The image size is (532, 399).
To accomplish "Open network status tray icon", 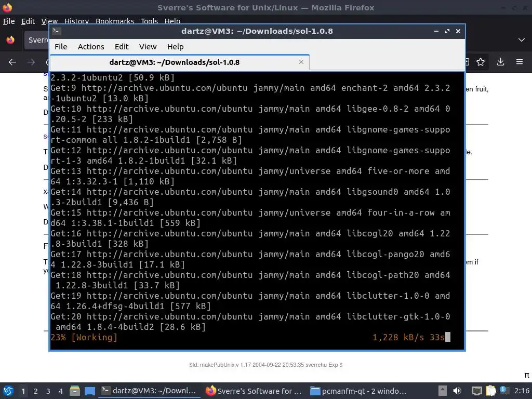I will [x=477, y=391].
